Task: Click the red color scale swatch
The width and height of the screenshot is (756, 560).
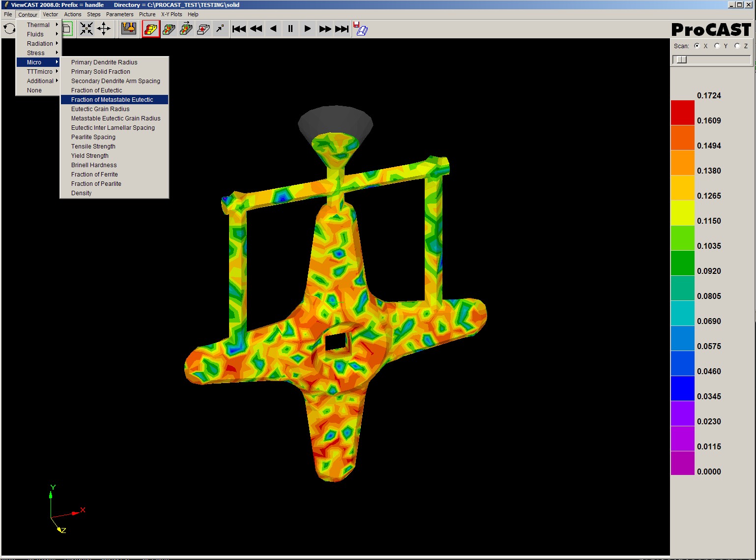Action: pos(683,113)
